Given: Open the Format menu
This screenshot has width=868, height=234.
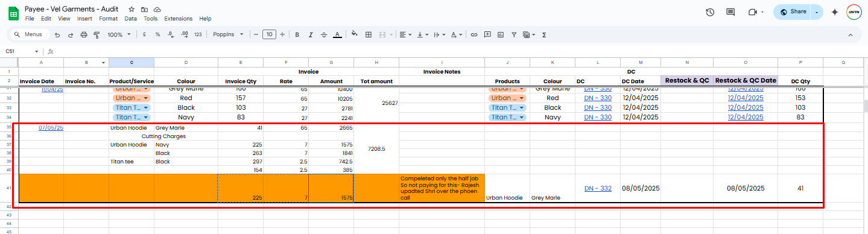Looking at the screenshot, I should click(x=109, y=19).
